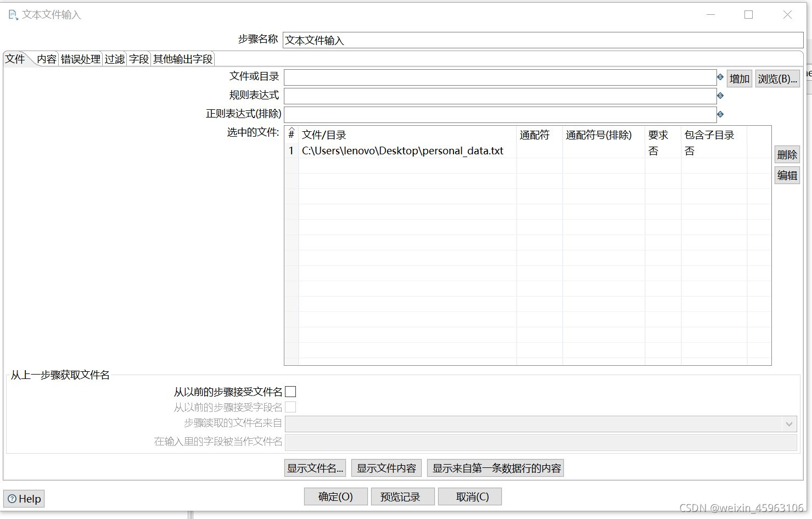Image resolution: width=812 pixels, height=519 pixels.
Task: Switch to the 内容 tab
Action: tap(47, 59)
